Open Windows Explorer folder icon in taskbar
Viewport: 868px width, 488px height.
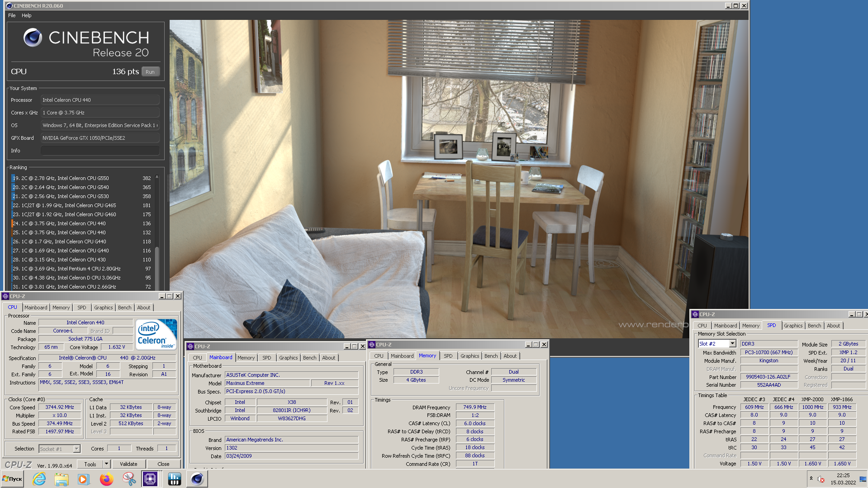coord(62,479)
